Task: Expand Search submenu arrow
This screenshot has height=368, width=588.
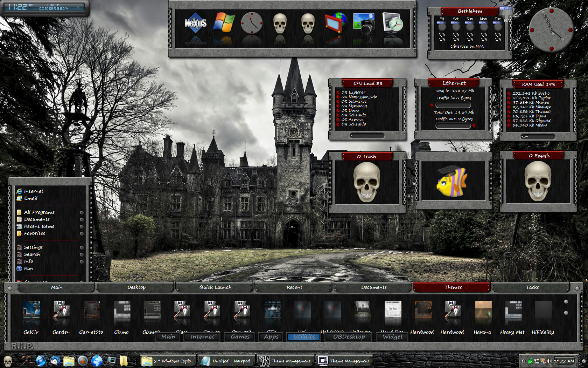Action: tap(82, 254)
